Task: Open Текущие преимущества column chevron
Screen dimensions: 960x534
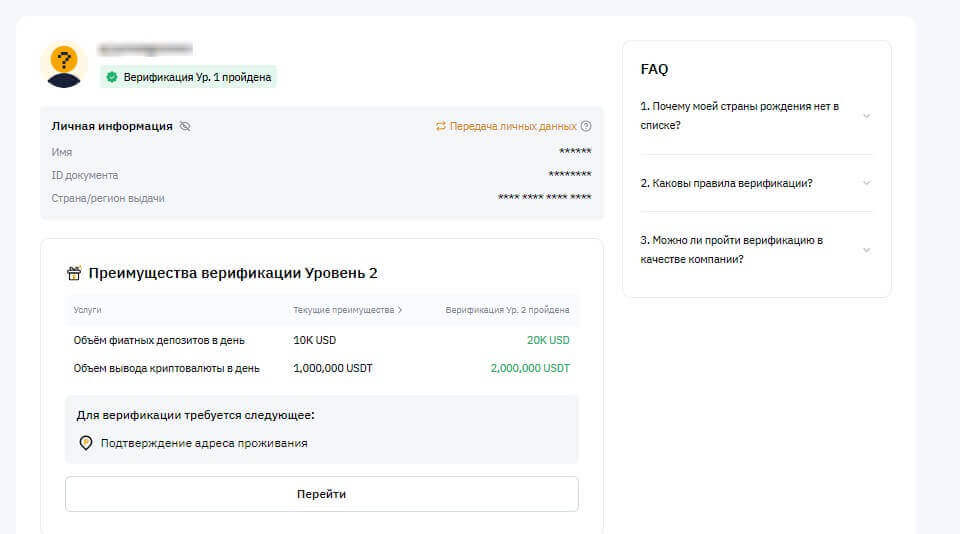Action: point(399,310)
